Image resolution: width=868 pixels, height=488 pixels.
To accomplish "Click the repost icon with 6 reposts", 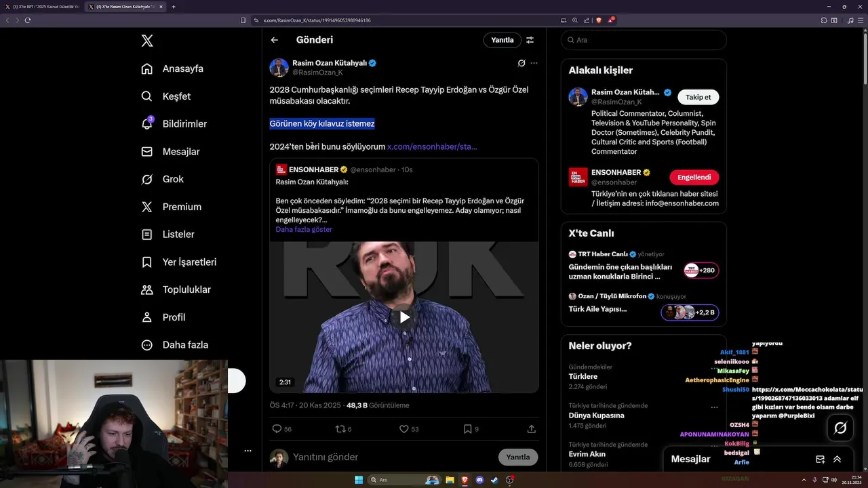I will [x=340, y=429].
